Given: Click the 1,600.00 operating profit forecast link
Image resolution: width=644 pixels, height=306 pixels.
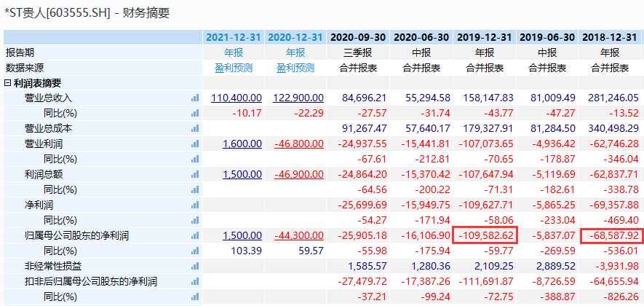Looking at the screenshot, I should click(x=242, y=144).
